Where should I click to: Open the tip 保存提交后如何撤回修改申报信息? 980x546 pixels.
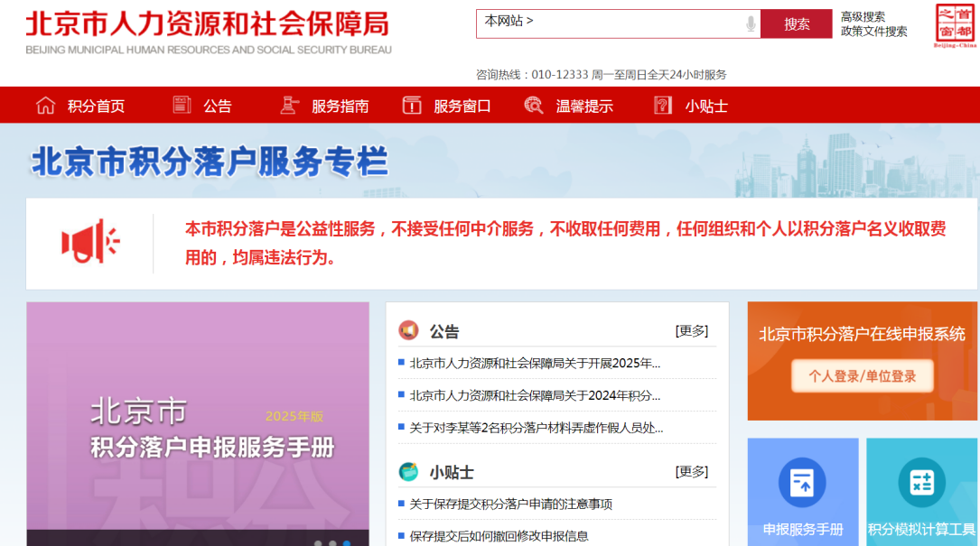coord(499,536)
